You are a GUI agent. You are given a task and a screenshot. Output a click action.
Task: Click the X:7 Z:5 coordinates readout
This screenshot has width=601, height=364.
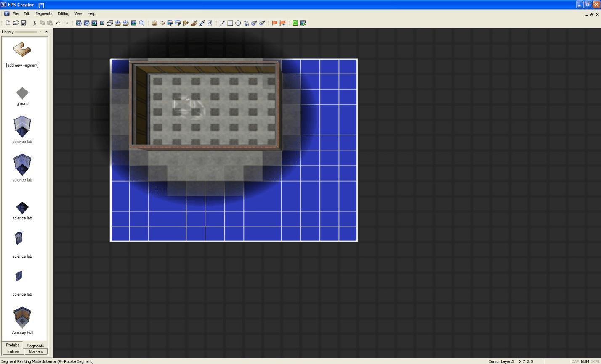(526, 361)
